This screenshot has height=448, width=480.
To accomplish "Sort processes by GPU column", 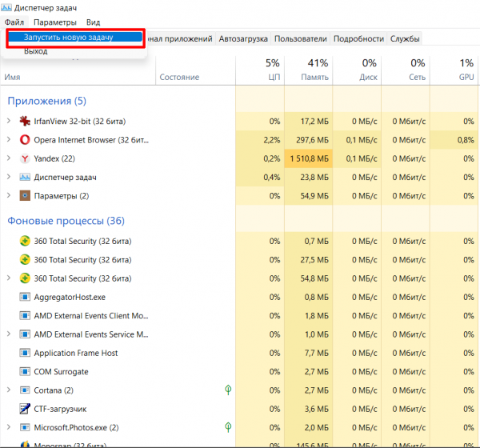I will tap(454, 70).
